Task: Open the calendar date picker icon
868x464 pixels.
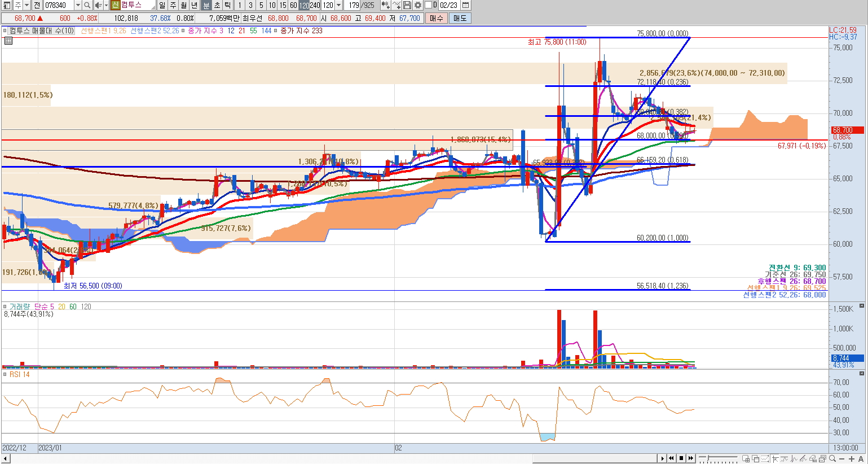Action: click(x=465, y=5)
